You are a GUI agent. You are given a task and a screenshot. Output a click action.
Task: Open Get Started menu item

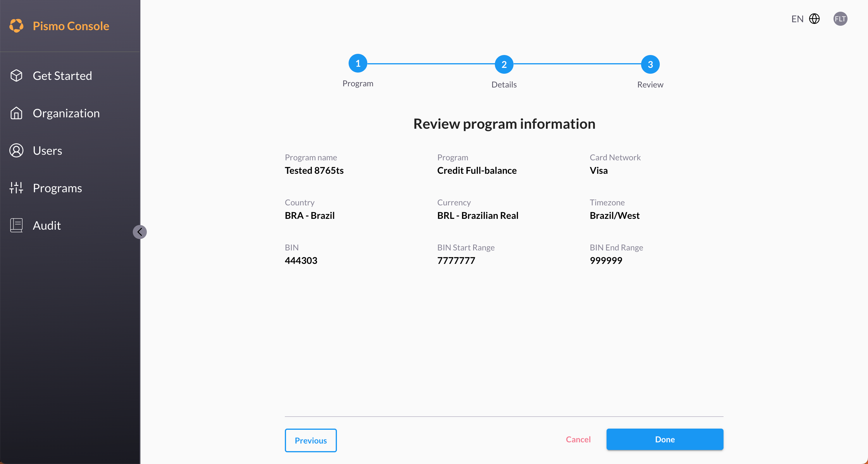62,75
